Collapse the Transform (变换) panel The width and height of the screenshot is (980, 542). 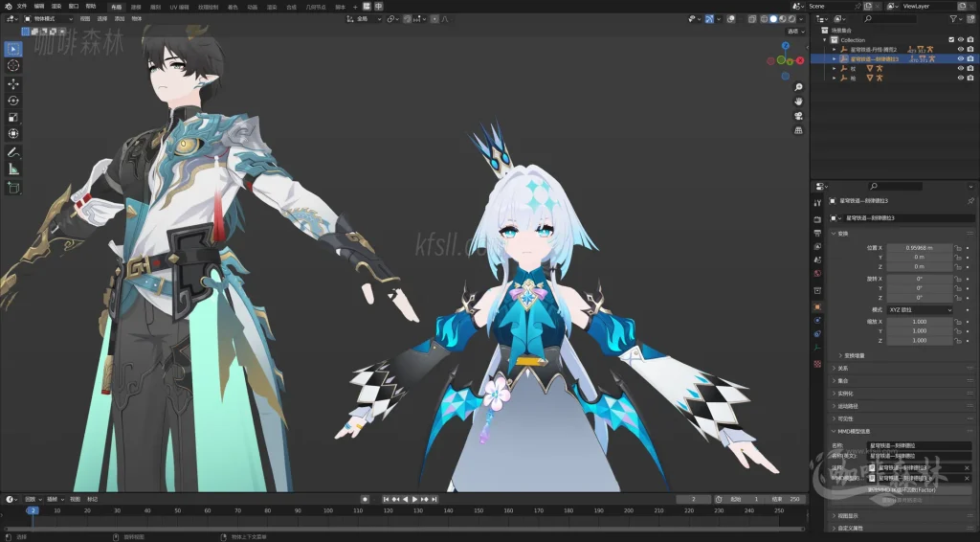(x=842, y=234)
